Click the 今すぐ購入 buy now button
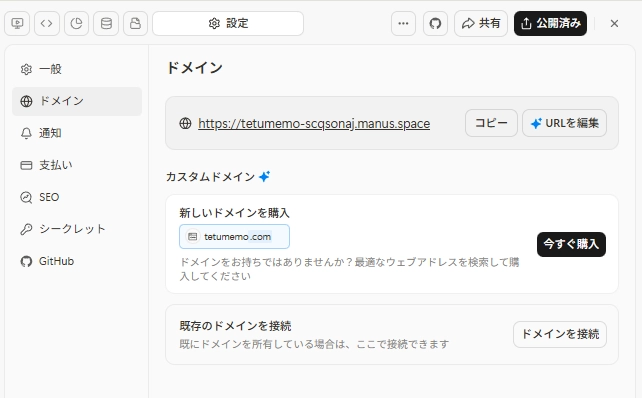 tap(571, 244)
